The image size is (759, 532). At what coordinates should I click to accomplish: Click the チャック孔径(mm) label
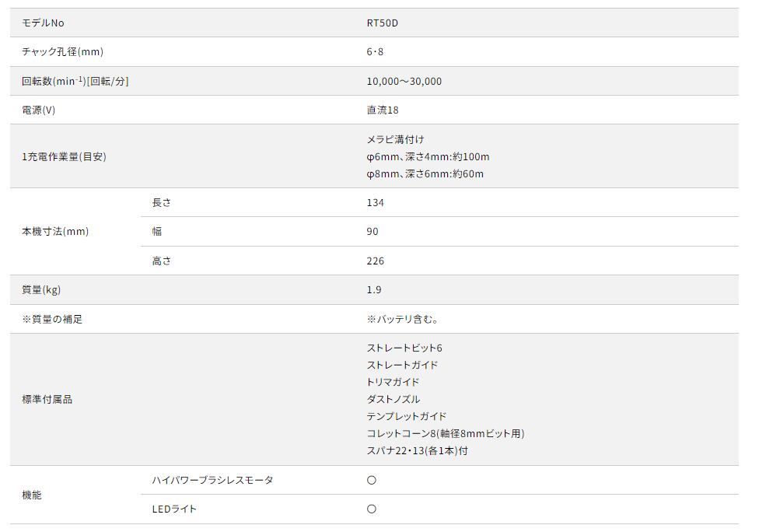coord(62,52)
